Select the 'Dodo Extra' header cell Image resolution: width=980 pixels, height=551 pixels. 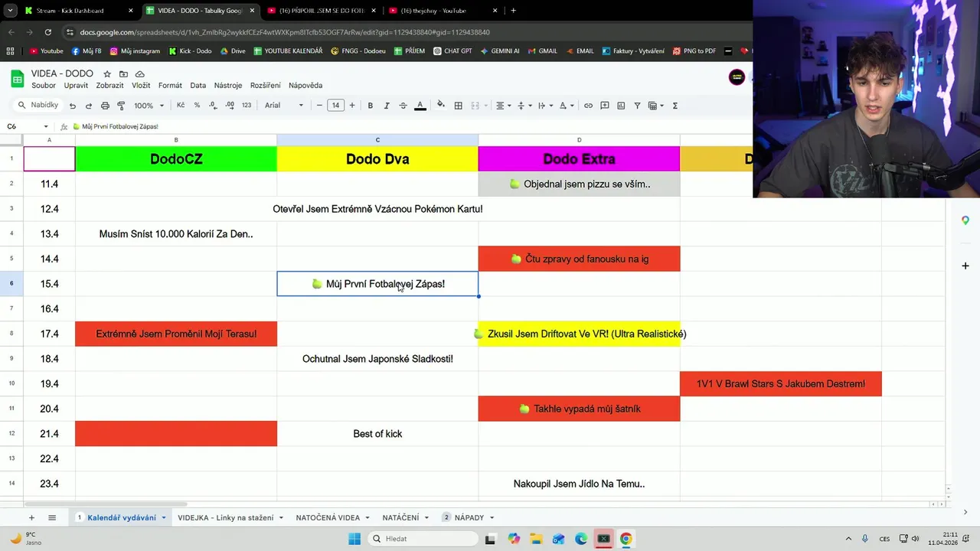coord(579,159)
